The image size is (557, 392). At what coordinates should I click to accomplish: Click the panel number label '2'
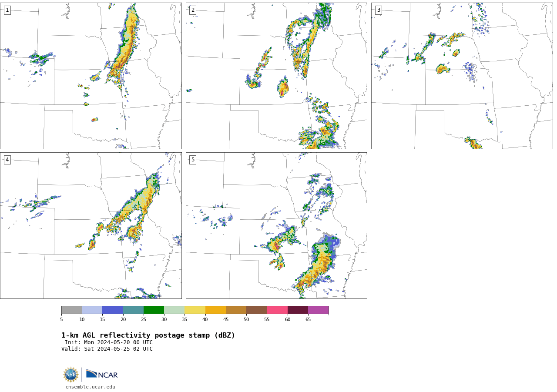(193, 10)
